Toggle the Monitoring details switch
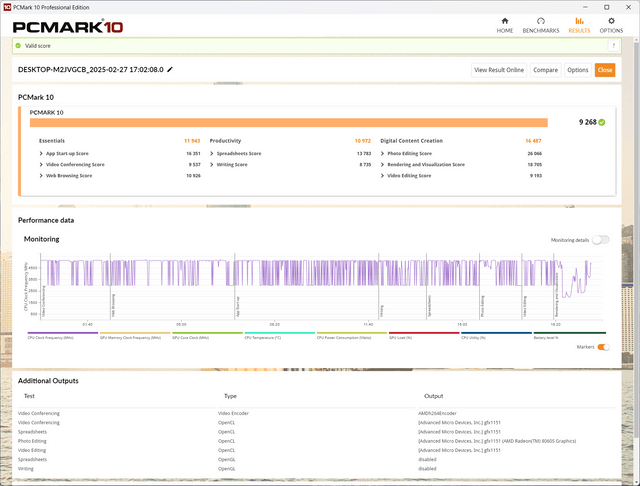Viewport: 640px width, 486px height. point(601,240)
